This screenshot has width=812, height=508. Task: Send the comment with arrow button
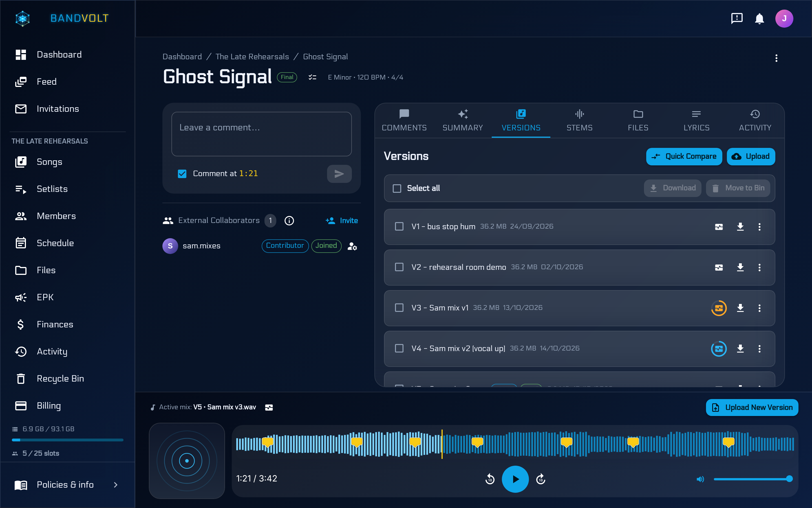[x=339, y=174]
